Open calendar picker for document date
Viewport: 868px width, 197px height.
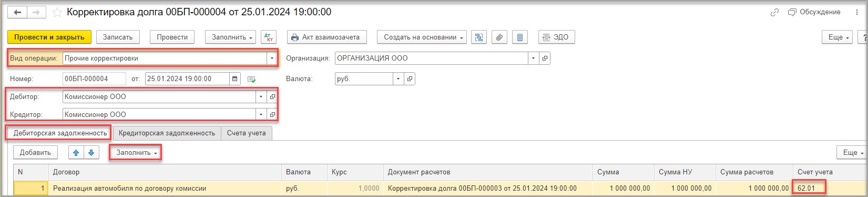pyautogui.click(x=235, y=79)
